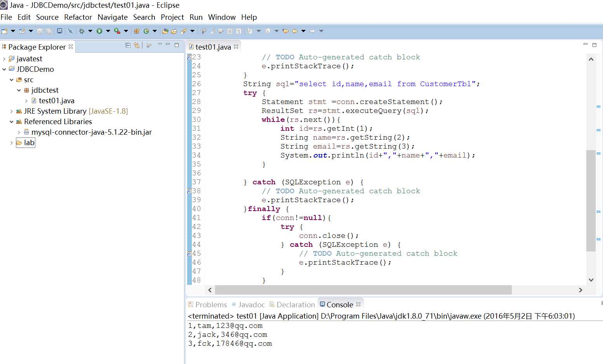Open the New wizard dropdown arrow
The image size is (603, 364).
(13, 31)
